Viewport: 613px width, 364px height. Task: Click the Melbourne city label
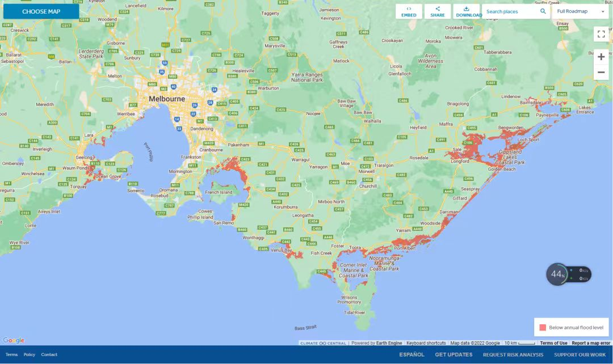[x=167, y=99]
